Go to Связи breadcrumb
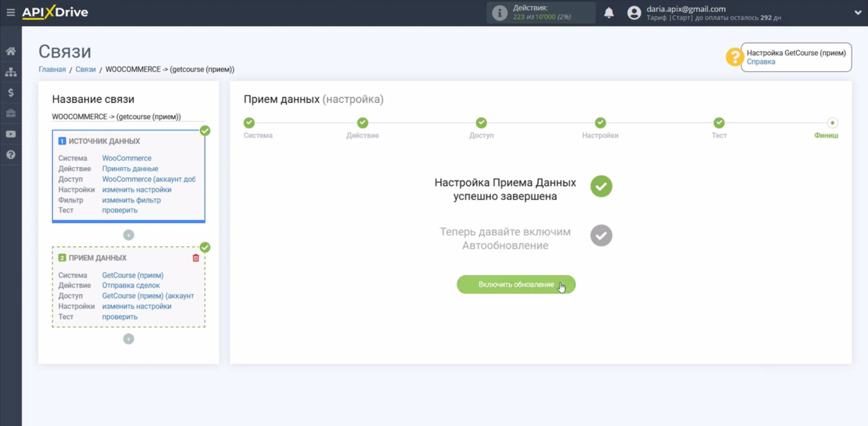The width and height of the screenshot is (868, 426). coord(85,70)
